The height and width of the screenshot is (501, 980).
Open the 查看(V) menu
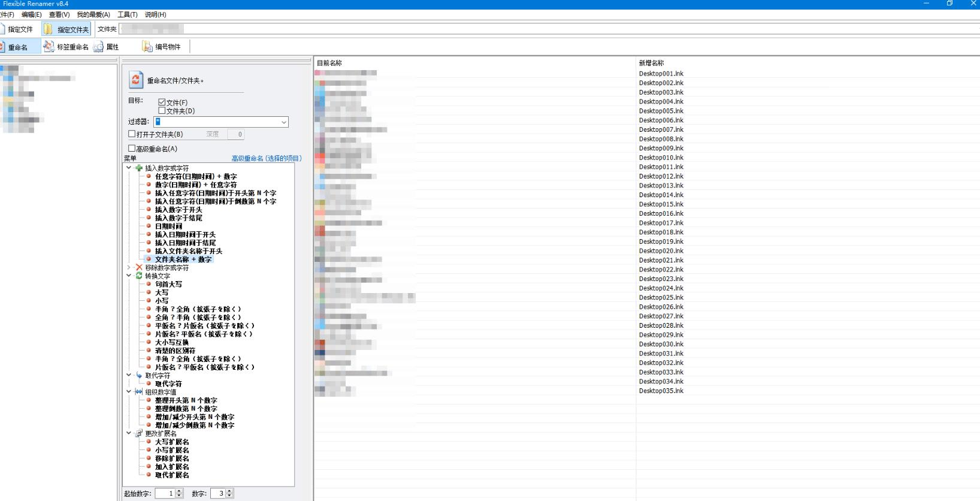[59, 14]
